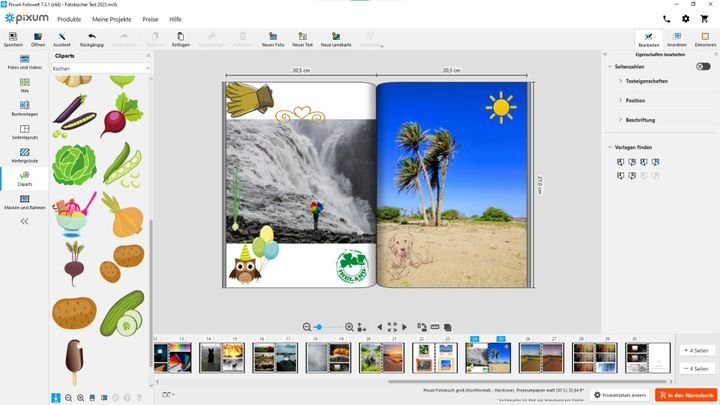720x405 pixels.
Task: Select the cabbage clipart
Action: click(74, 165)
